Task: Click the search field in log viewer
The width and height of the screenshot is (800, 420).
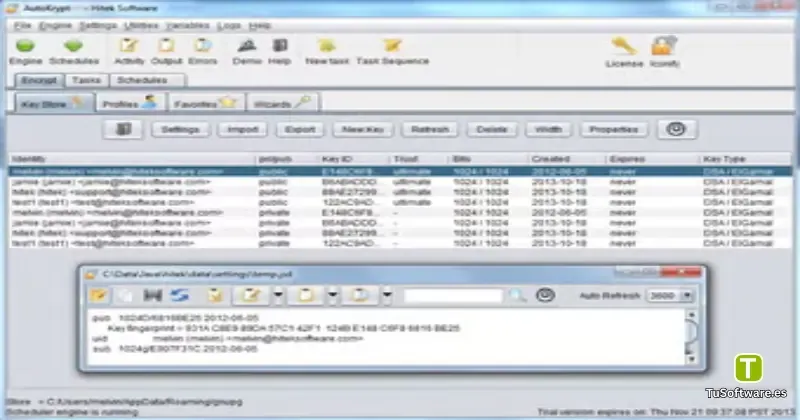Action: point(453,295)
